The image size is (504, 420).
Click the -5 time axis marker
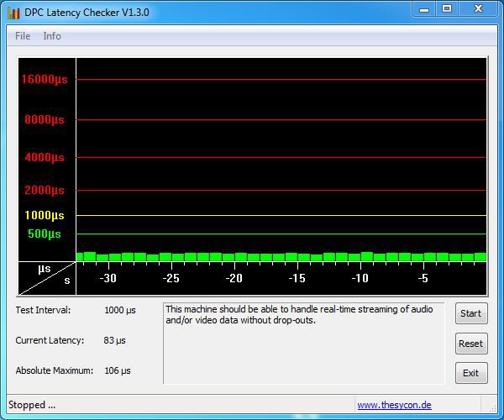(x=423, y=279)
